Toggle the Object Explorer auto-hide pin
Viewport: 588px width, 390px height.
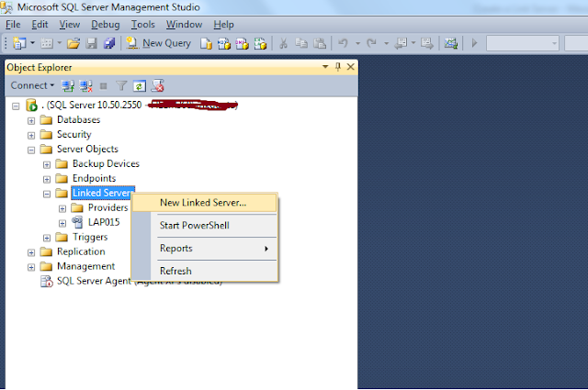coord(338,67)
